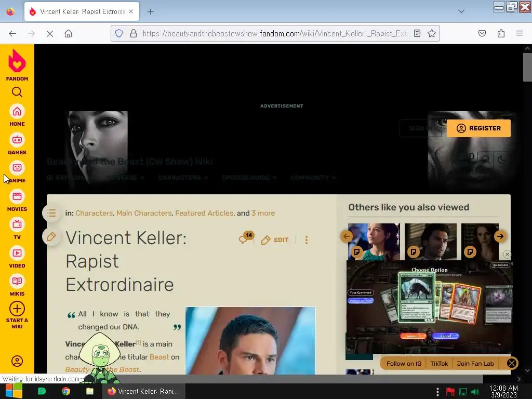Screen dimensions: 532x399
Task: Bookmark this page with the star icon
Action: (x=432, y=33)
